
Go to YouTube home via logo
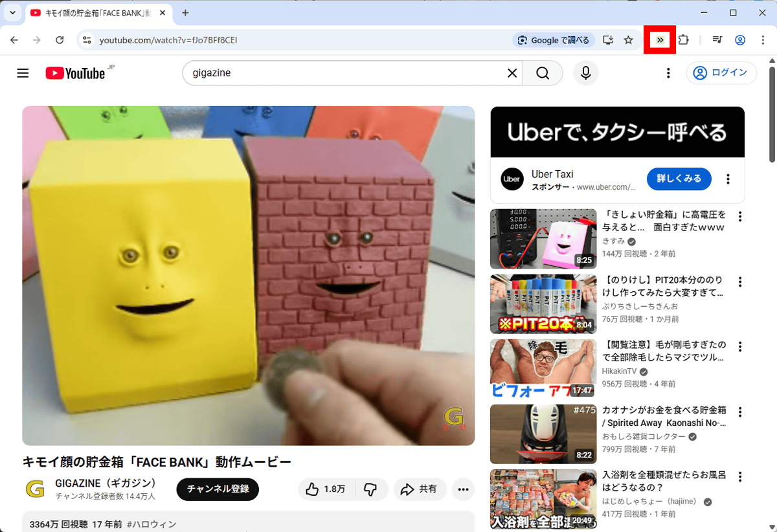(76, 73)
